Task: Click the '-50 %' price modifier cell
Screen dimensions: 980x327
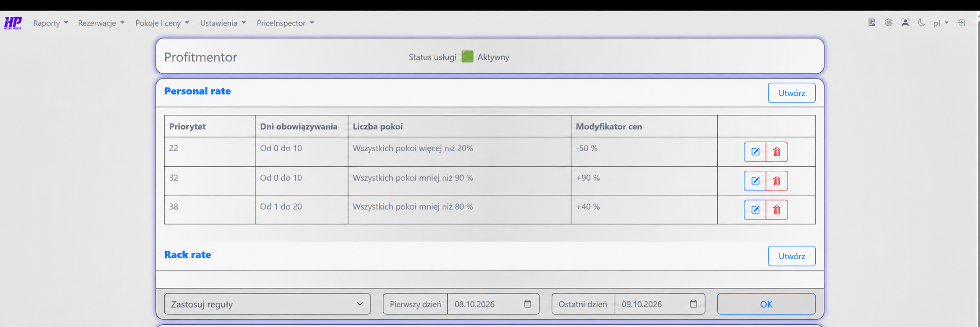Action: tap(644, 152)
